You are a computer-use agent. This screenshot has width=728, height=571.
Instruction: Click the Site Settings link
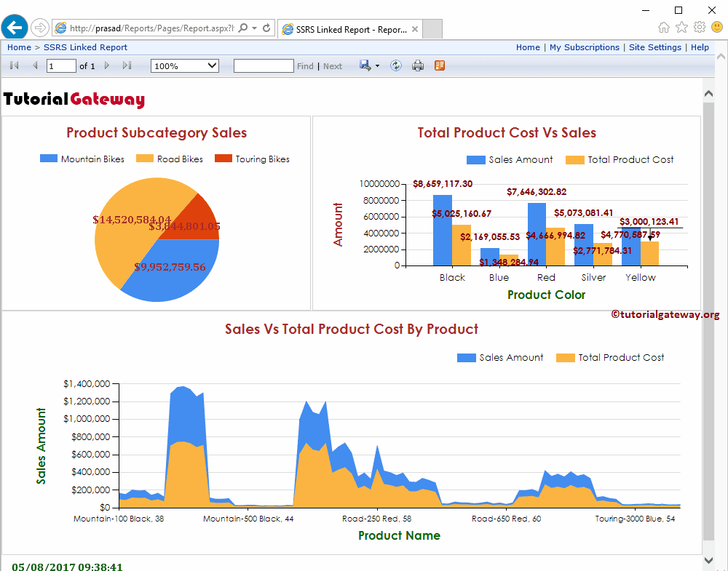655,47
